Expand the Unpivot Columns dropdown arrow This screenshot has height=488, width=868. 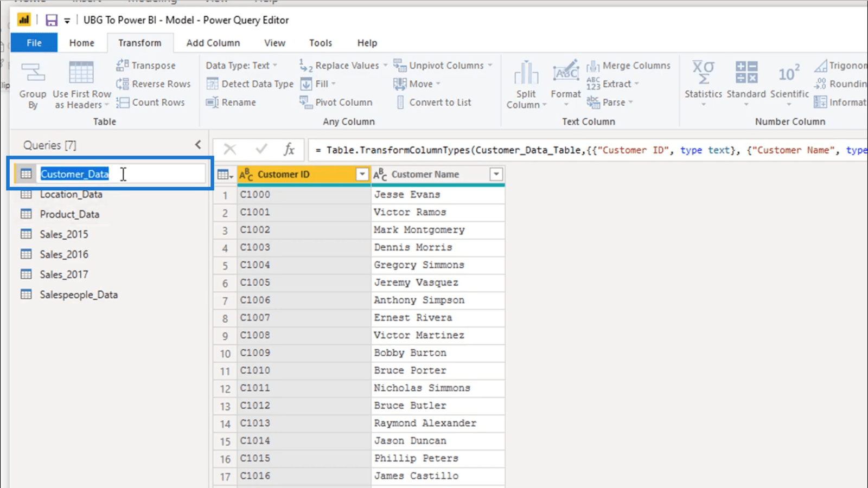point(490,66)
